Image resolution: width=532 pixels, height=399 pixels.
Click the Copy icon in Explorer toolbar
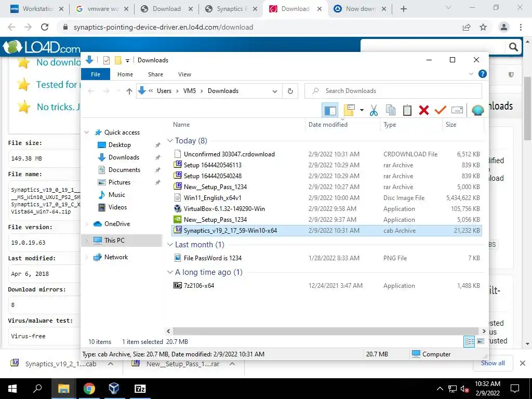(391, 110)
